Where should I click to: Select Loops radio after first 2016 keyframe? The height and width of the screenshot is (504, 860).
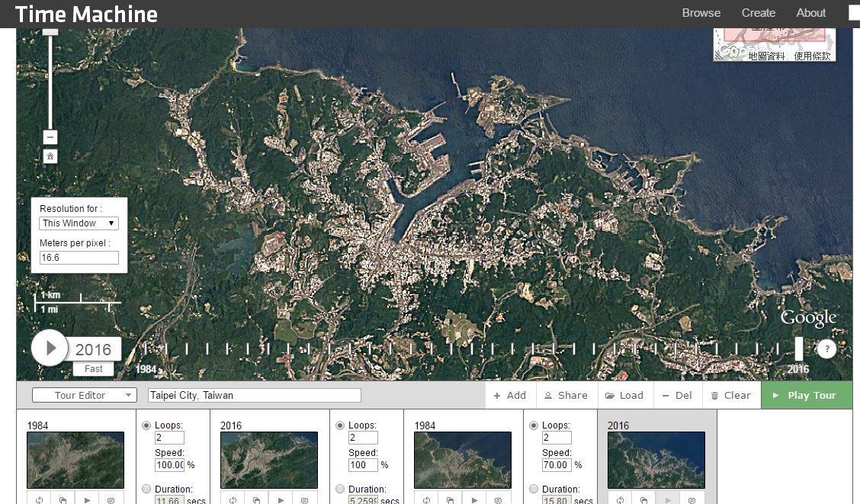click(340, 425)
